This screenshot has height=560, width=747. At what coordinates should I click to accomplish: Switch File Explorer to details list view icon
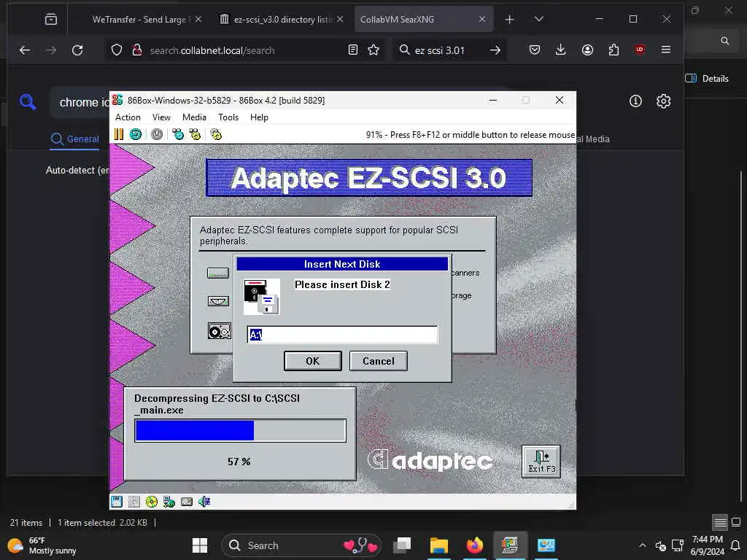coord(720,522)
